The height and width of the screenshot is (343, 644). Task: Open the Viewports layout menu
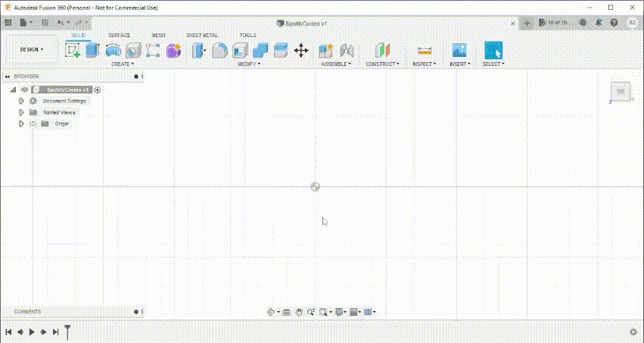coord(368,312)
